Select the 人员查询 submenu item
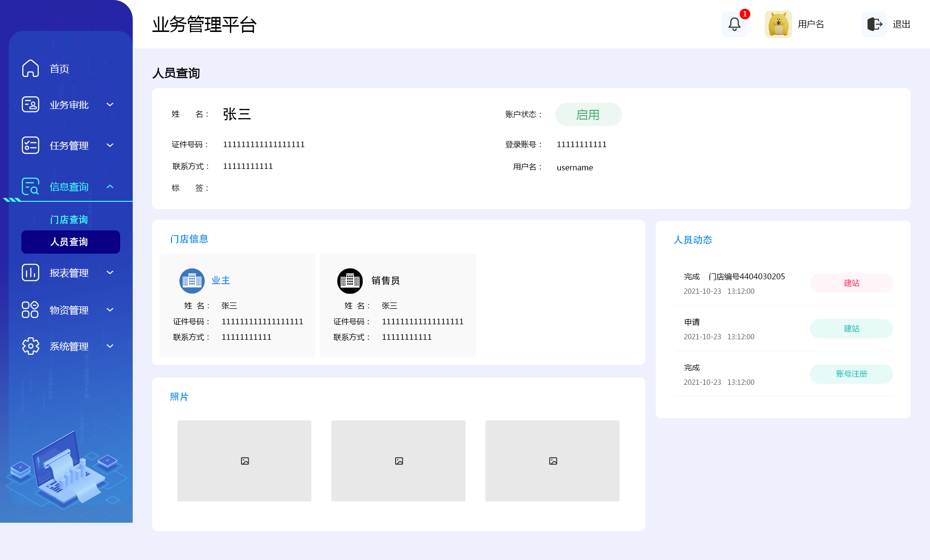This screenshot has width=930, height=560. click(71, 242)
